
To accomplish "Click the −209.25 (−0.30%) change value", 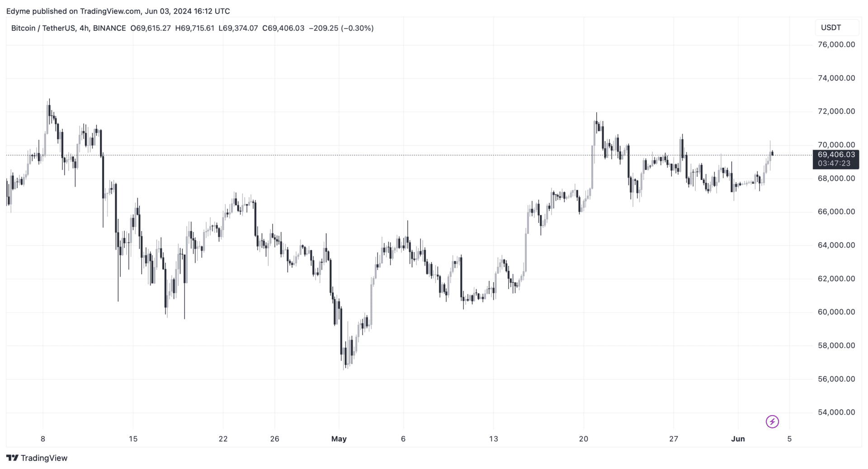I will click(x=341, y=28).
